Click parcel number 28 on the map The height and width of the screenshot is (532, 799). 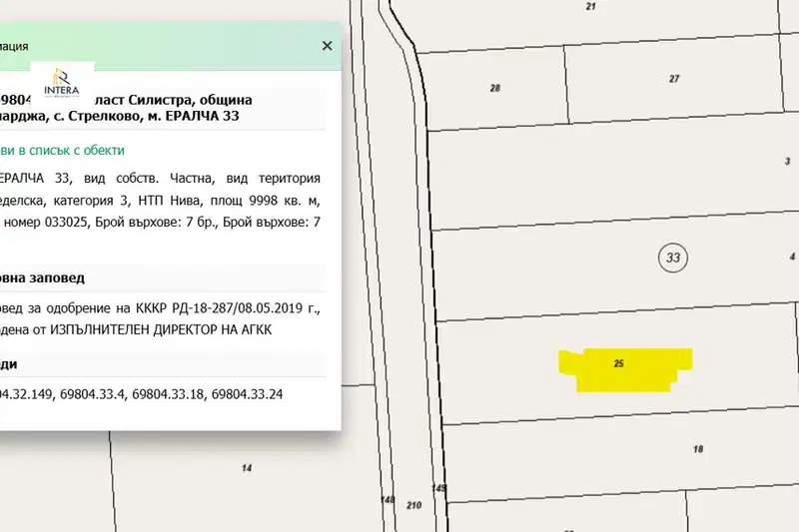coord(495,88)
